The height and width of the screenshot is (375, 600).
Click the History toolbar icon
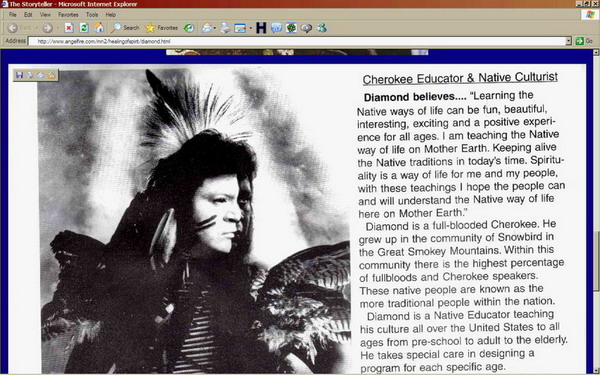click(189, 28)
